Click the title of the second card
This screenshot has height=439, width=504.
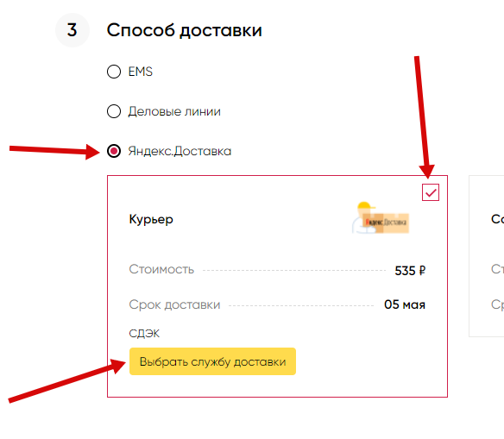pyautogui.click(x=498, y=219)
